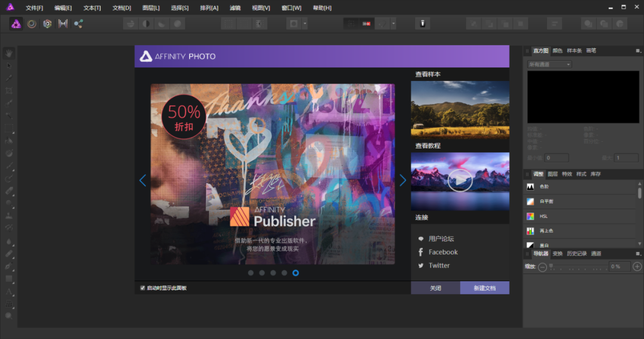The image size is (644, 339).
Task: Select the Clone stamp tool
Action: (8, 216)
